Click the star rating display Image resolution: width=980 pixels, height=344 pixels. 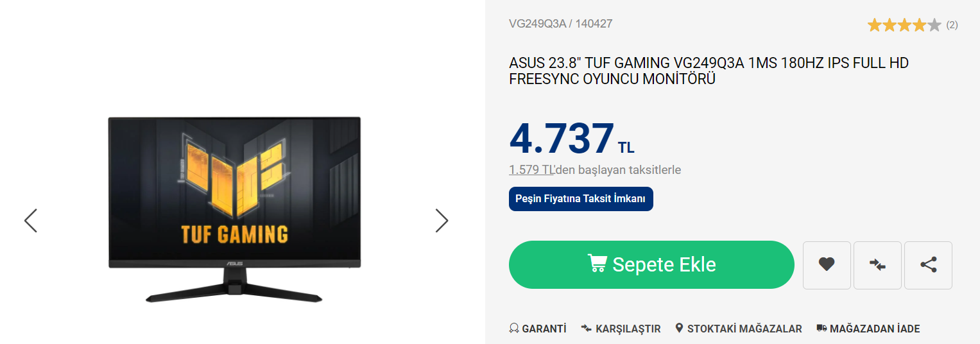pyautogui.click(x=904, y=25)
